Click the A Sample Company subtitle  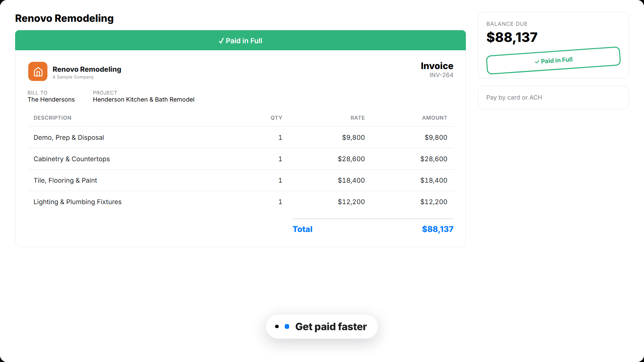pos(73,77)
